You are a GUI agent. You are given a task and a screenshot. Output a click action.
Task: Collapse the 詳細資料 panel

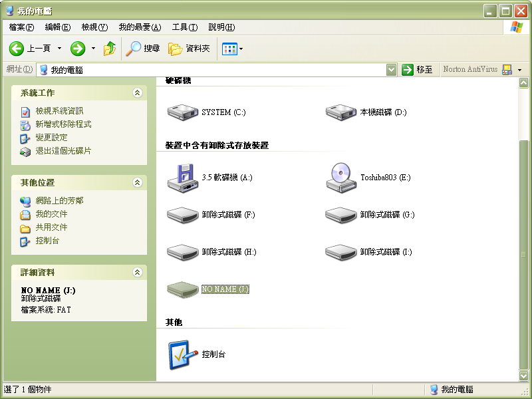click(137, 272)
